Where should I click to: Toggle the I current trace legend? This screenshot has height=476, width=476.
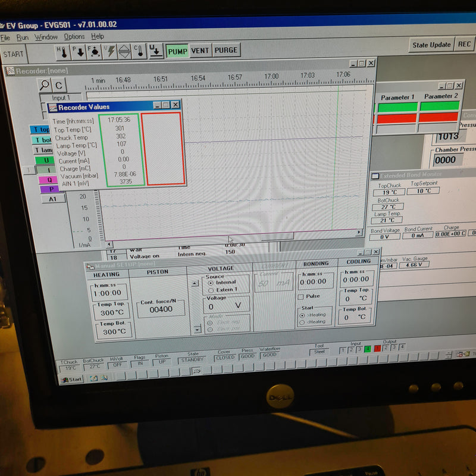tap(46, 170)
